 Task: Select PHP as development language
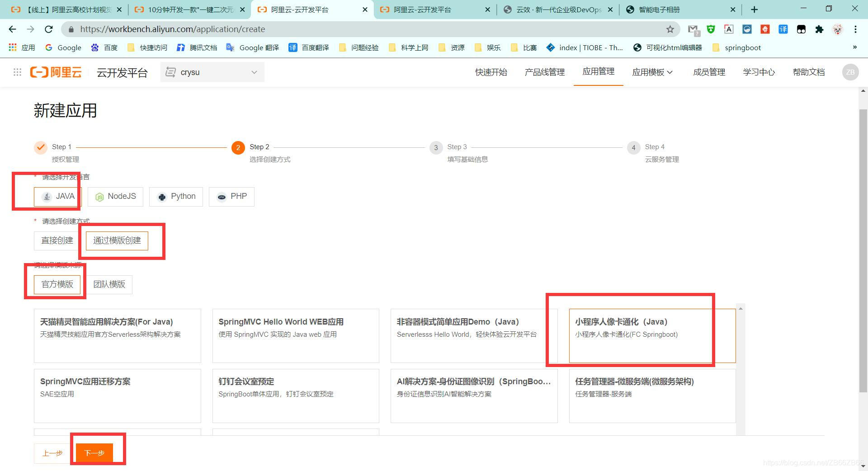pyautogui.click(x=231, y=197)
